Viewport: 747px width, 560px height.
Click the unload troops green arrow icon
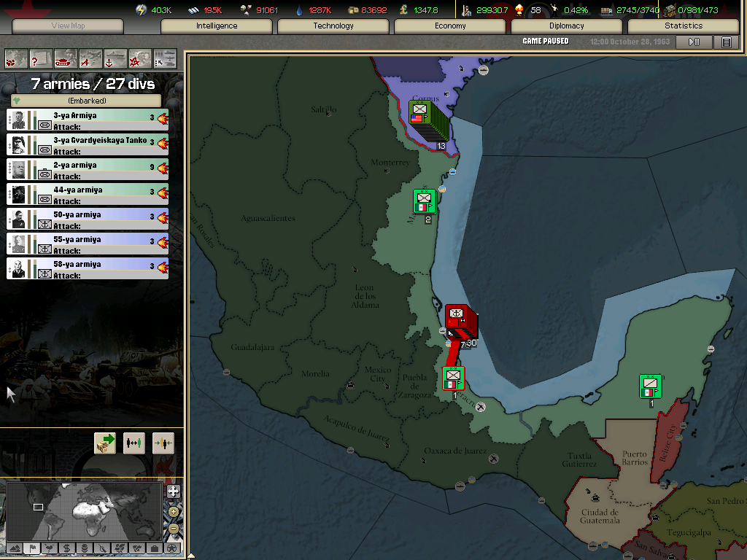[105, 443]
